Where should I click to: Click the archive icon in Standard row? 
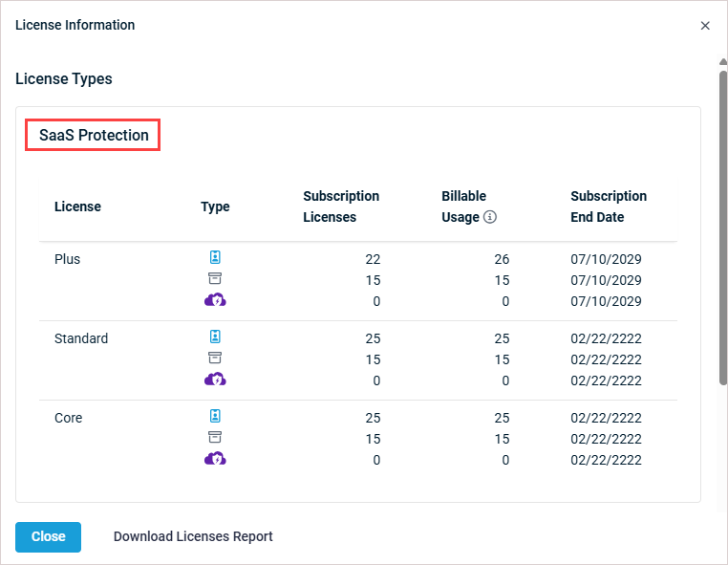click(215, 359)
